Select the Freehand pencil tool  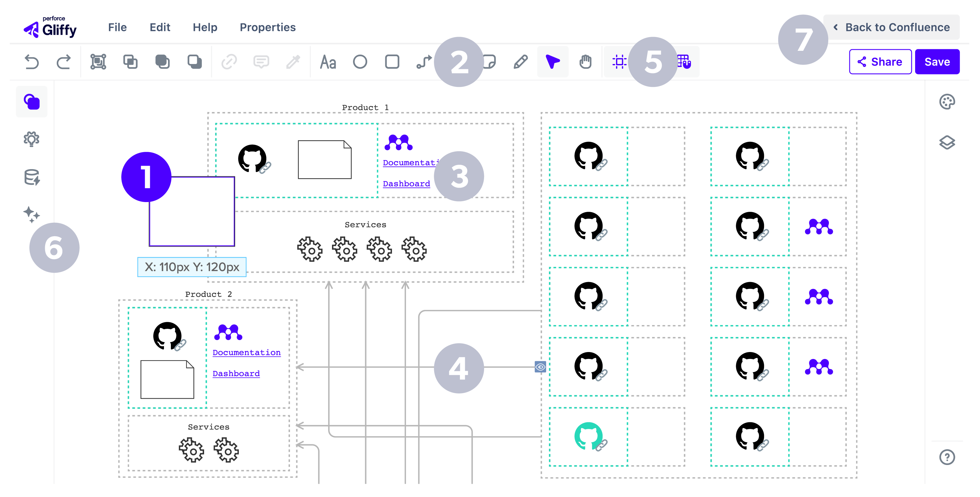(x=520, y=62)
